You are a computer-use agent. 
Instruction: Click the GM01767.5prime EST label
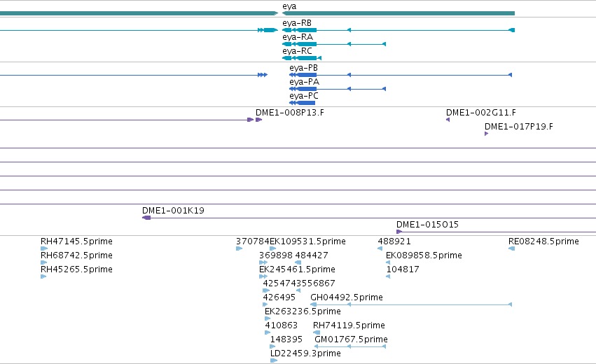[351, 339]
